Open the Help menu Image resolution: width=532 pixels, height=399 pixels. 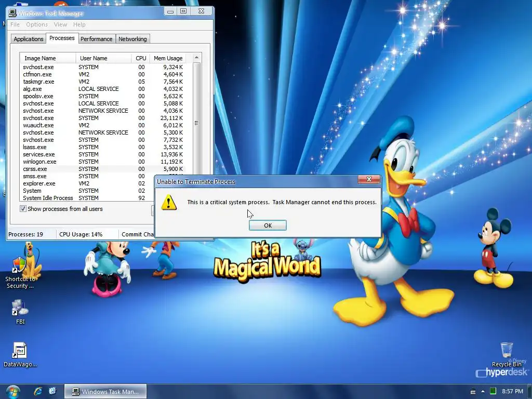[x=79, y=24]
